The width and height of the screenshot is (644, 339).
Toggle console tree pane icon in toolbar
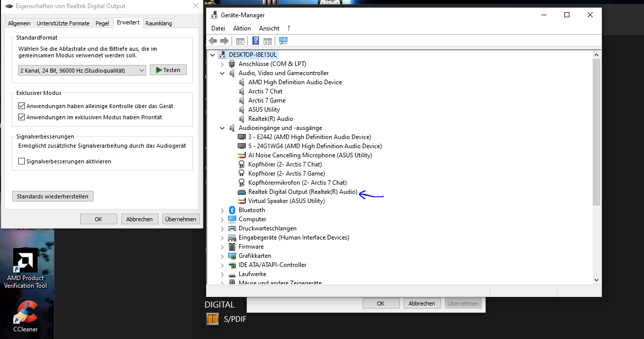[x=240, y=41]
